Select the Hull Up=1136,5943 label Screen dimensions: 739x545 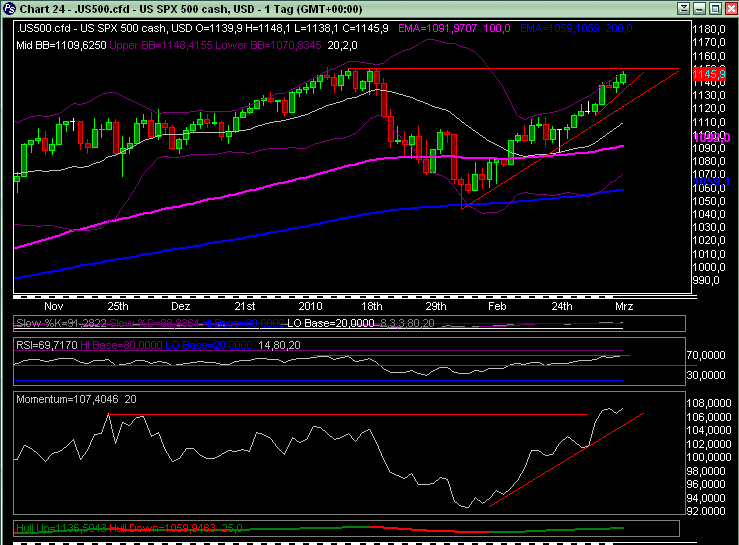pos(61,528)
